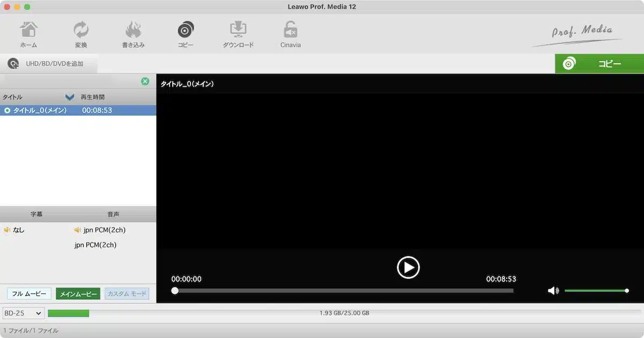
Task: Select the radio button for タイトル_0(メイン)
Action: coord(7,110)
